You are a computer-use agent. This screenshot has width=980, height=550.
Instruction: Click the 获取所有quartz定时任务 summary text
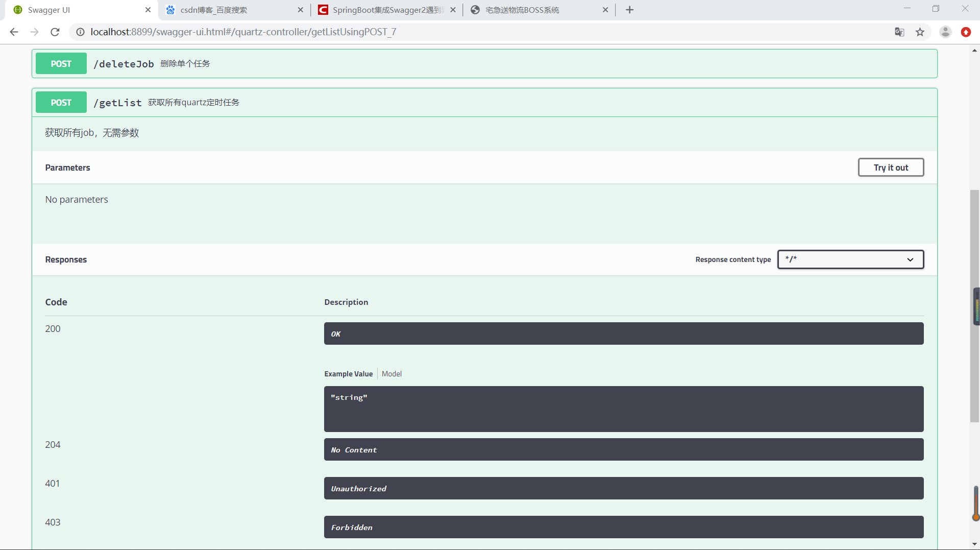[x=194, y=102]
